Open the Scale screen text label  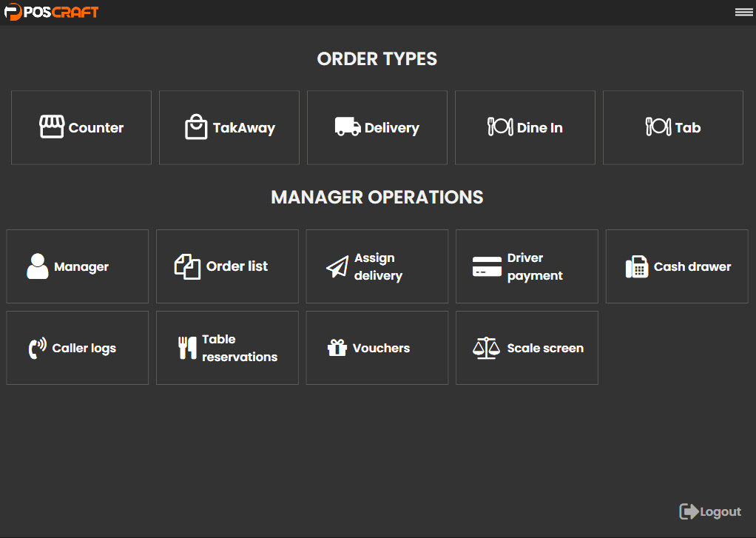[545, 348]
